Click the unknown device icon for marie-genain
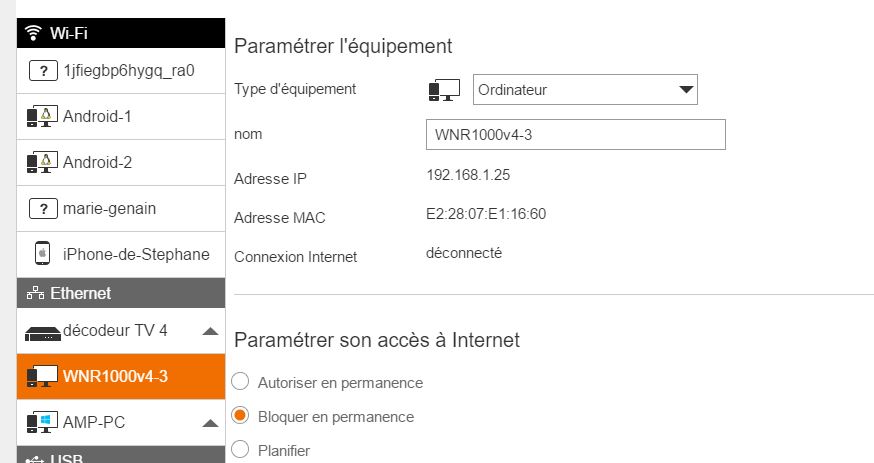Screen dimensions: 874x463 pyautogui.click(x=42, y=208)
